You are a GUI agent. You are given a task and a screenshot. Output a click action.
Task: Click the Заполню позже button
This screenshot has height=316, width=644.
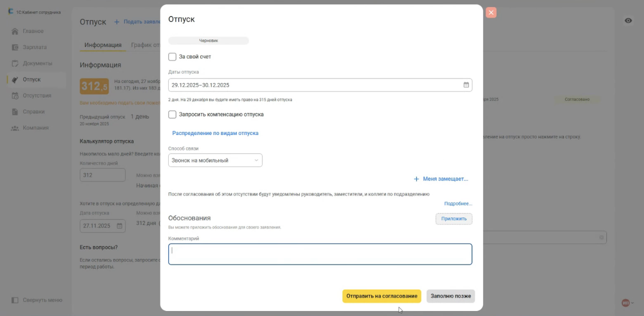[450, 296]
